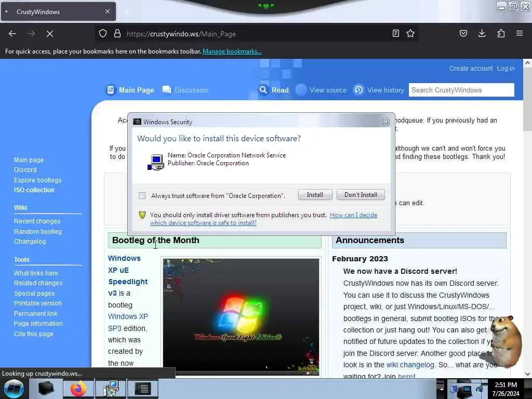
Task: Open What links here tool
Action: pyautogui.click(x=36, y=273)
